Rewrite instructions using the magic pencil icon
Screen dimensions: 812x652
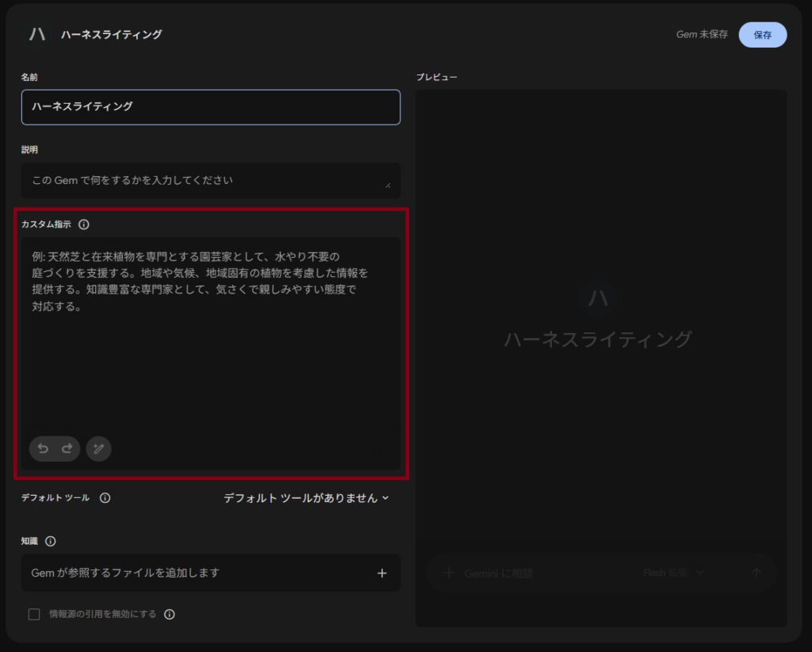click(x=98, y=448)
